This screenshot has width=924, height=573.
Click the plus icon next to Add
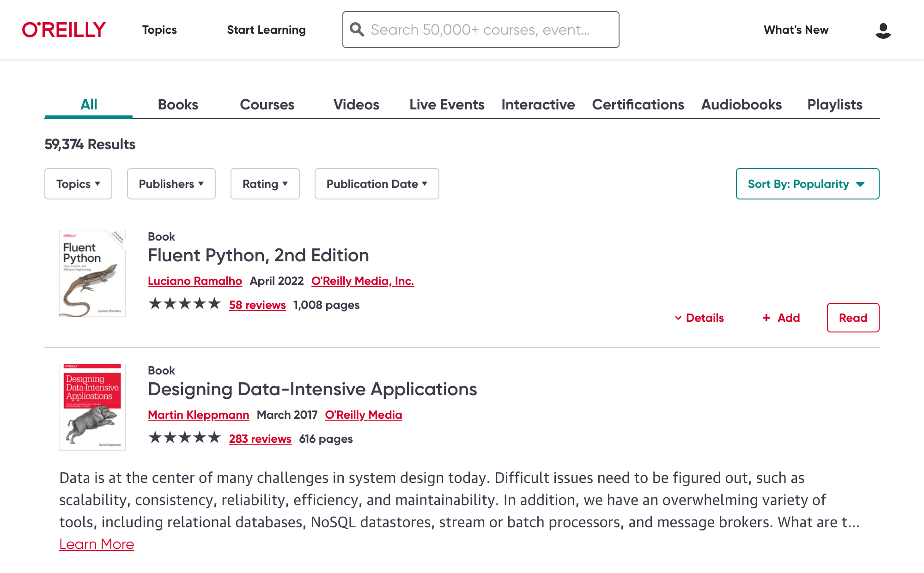(766, 318)
